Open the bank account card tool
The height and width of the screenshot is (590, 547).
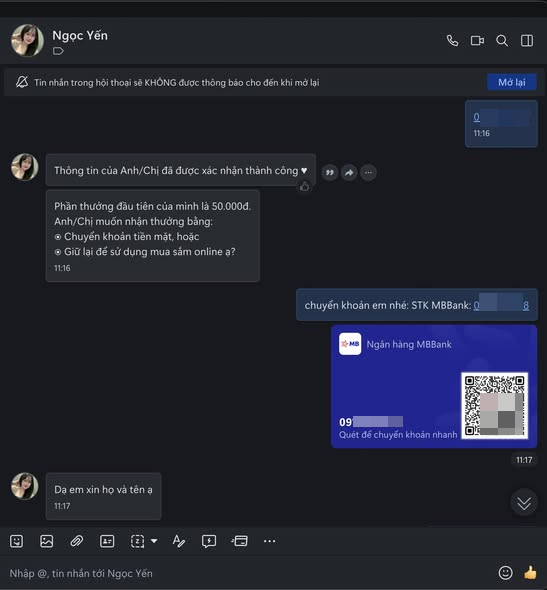point(240,541)
